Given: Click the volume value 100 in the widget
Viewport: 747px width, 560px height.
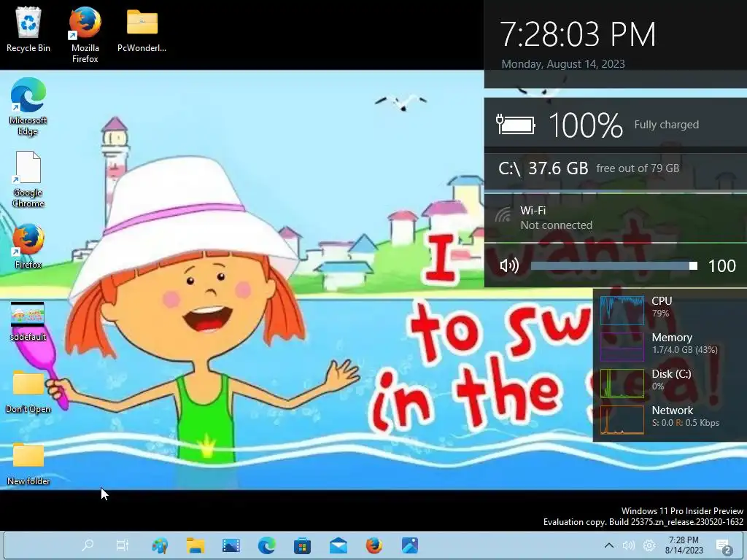Looking at the screenshot, I should pos(721,265).
